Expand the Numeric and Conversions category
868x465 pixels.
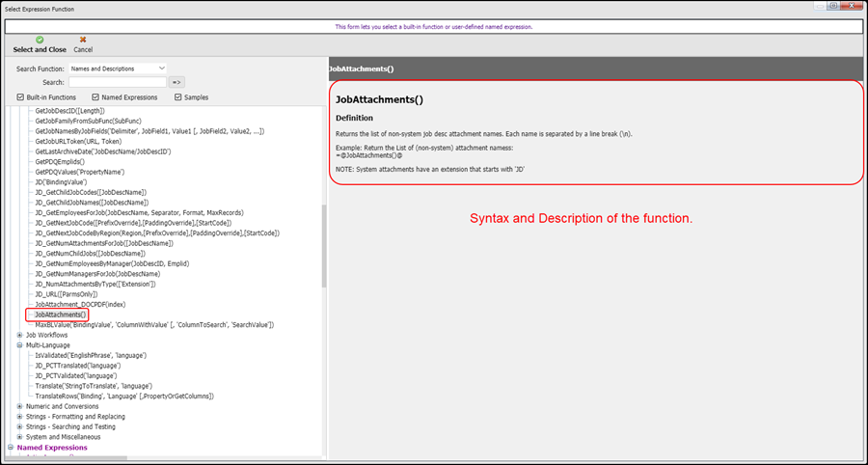tap(20, 406)
